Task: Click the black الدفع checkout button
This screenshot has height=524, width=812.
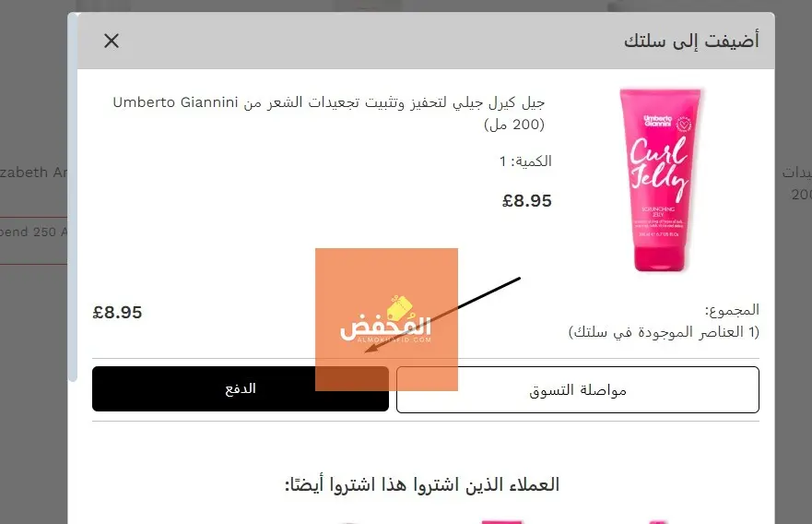Action: (x=241, y=388)
